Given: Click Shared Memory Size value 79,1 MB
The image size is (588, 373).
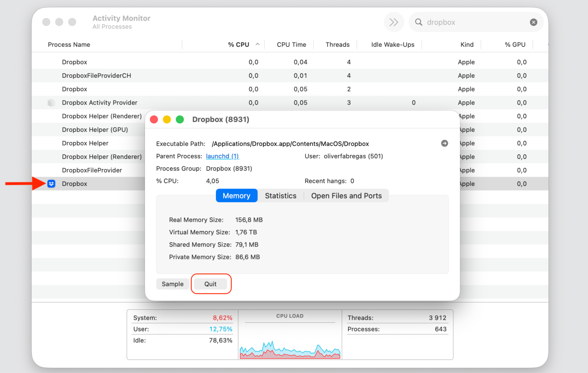Looking at the screenshot, I should pyautogui.click(x=246, y=245).
